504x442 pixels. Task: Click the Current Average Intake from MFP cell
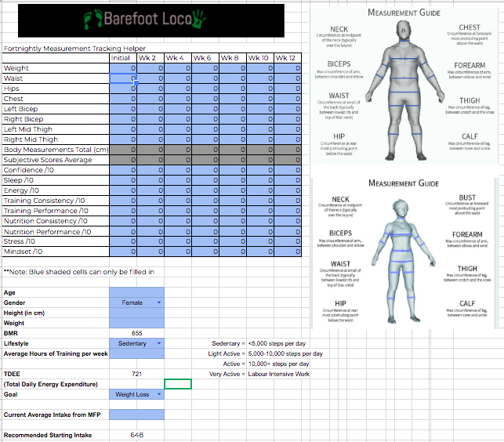137,414
